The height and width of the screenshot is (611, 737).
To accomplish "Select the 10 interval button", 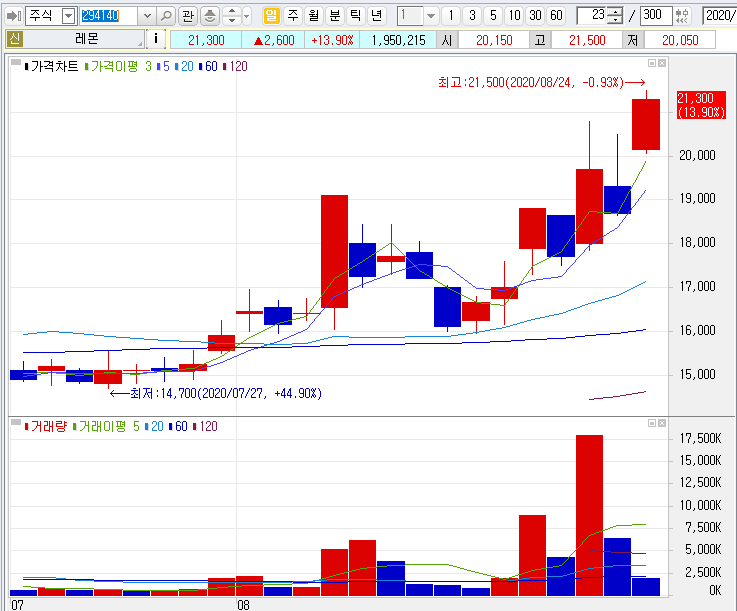I will click(x=515, y=16).
